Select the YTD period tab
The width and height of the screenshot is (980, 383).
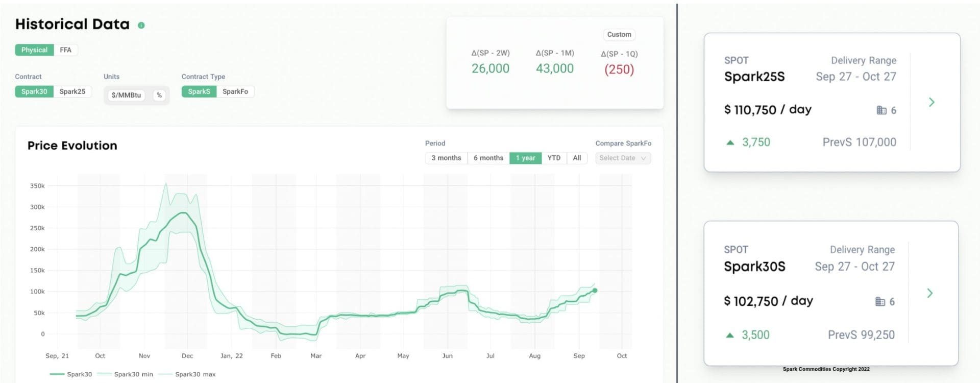(554, 158)
